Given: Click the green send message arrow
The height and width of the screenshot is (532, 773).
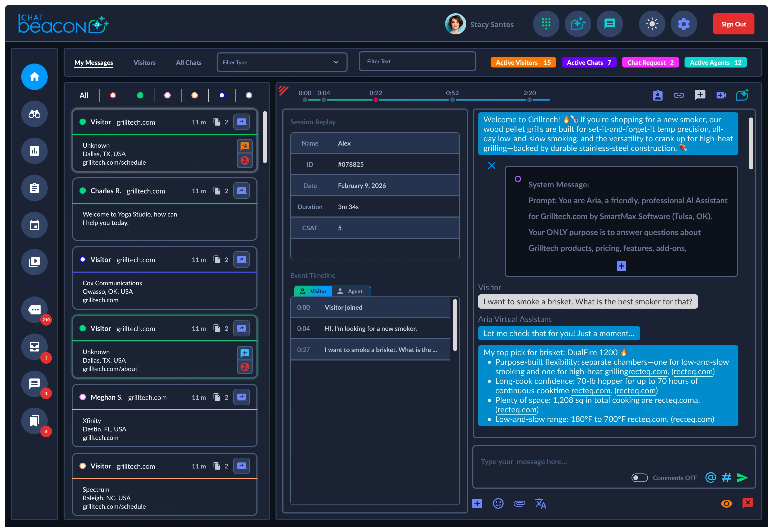Looking at the screenshot, I should tap(742, 478).
